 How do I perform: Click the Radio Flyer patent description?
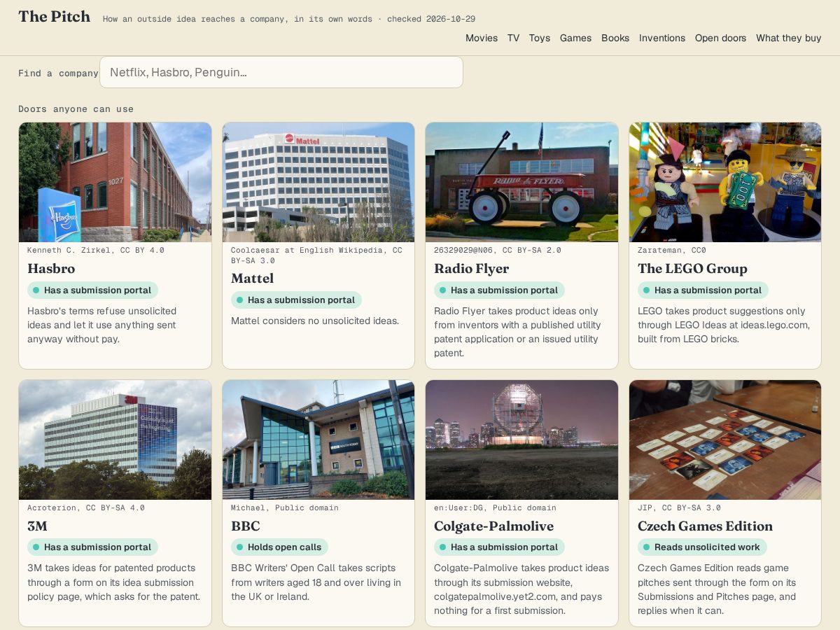[518, 332]
